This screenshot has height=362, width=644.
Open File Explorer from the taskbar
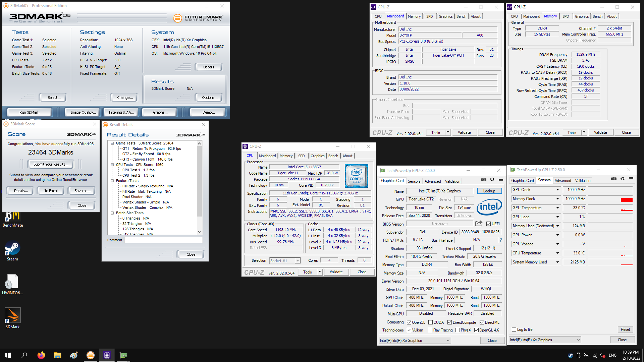click(x=58, y=355)
